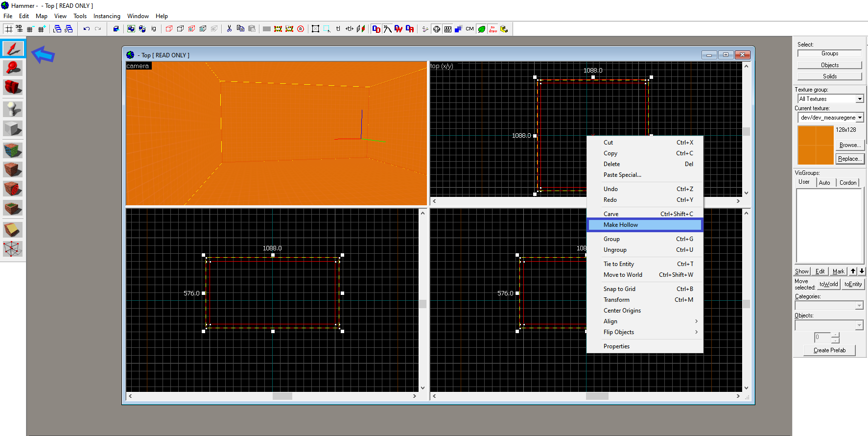Toggle the 3D grid toolbar button

pos(19,29)
